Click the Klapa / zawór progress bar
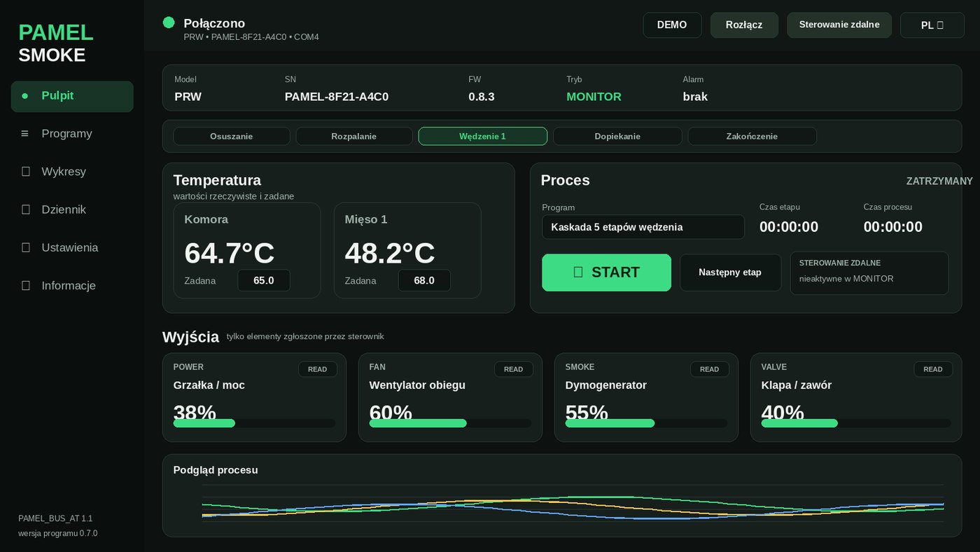Image resolution: width=980 pixels, height=552 pixels. click(856, 423)
